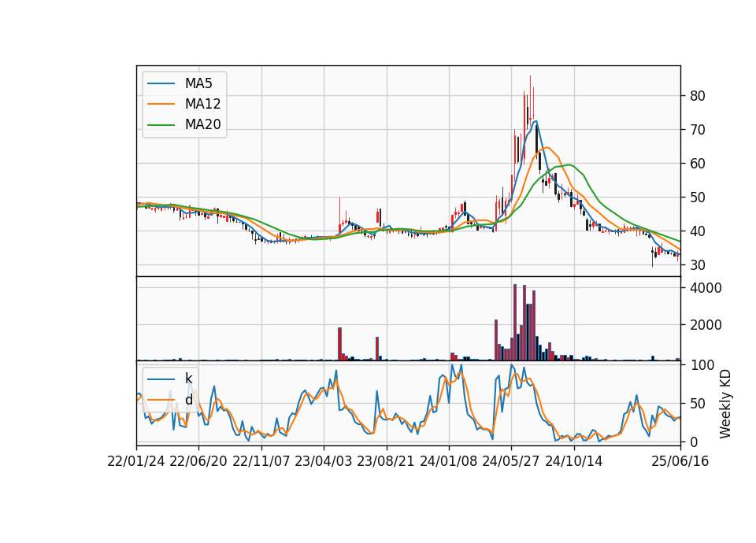Click the tall red volume bar near 23/04/03

pyautogui.click(x=339, y=344)
